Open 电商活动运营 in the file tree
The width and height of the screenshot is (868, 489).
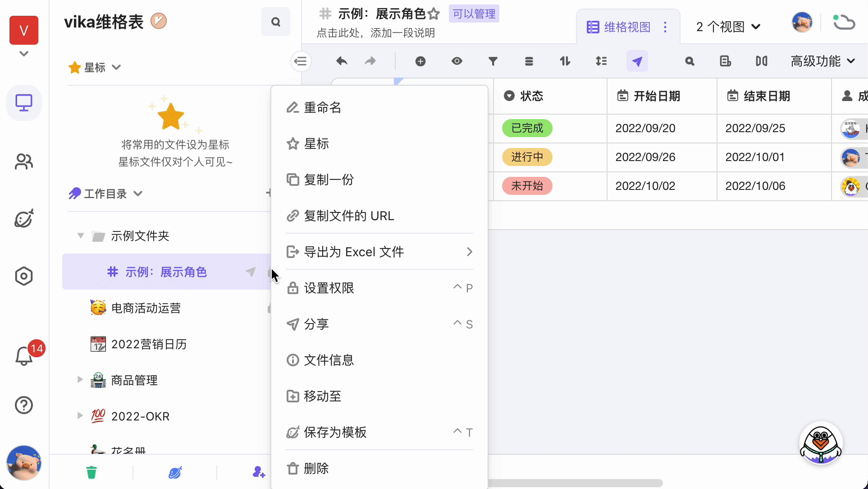click(146, 308)
